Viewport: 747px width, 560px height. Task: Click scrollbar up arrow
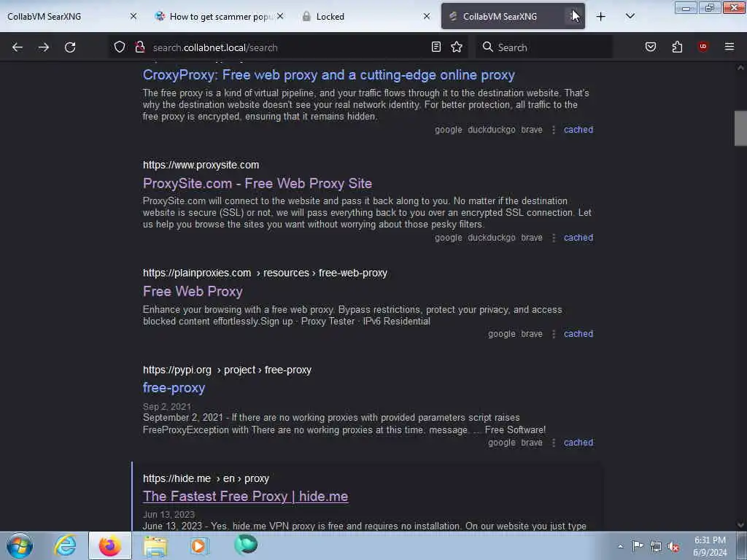pos(740,68)
